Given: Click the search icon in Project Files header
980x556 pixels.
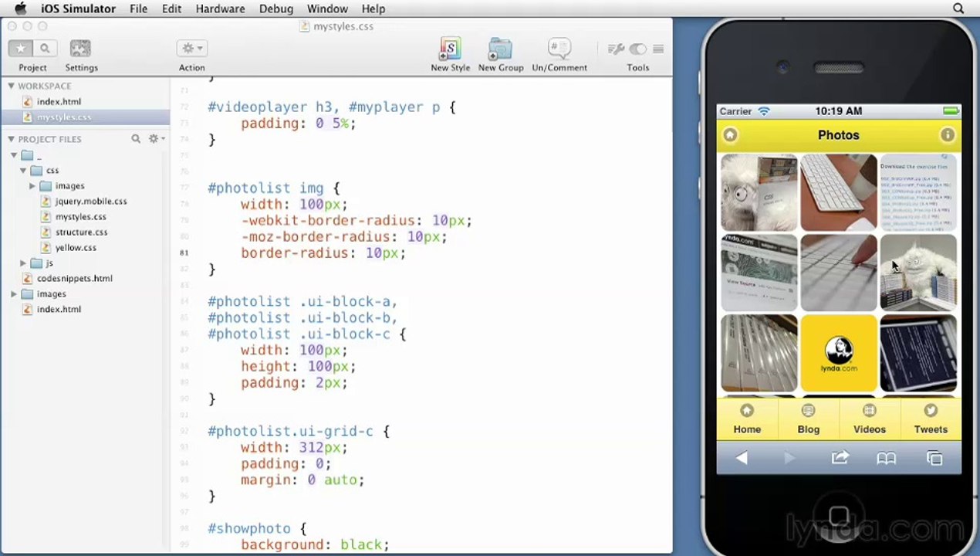Looking at the screenshot, I should tap(136, 139).
